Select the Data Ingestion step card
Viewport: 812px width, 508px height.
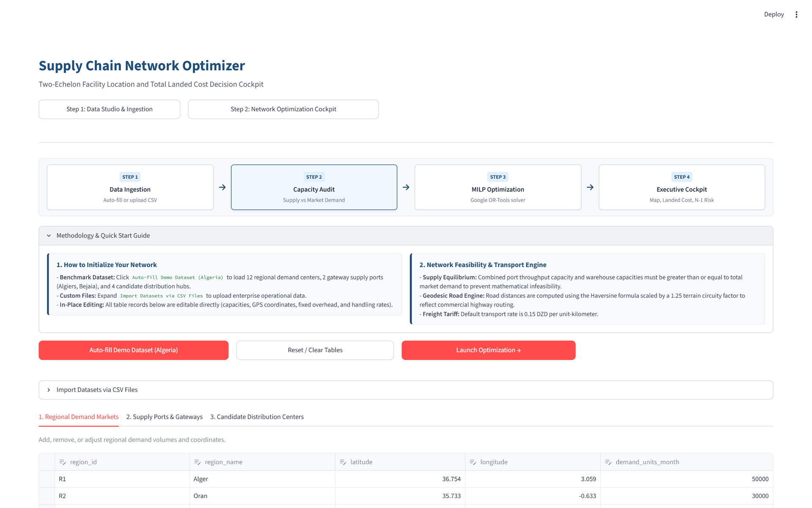[130, 187]
